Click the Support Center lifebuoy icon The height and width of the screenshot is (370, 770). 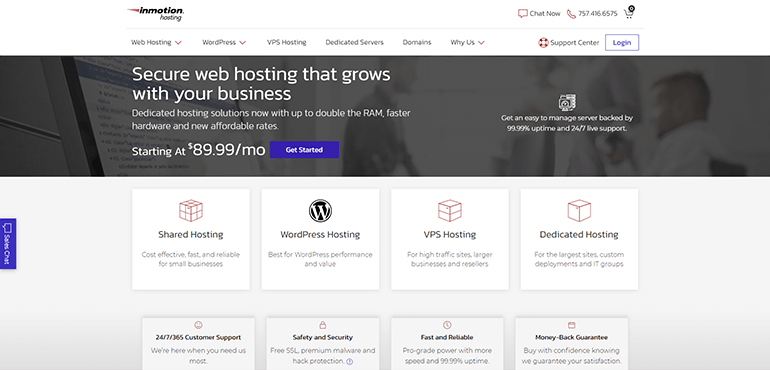click(x=543, y=43)
